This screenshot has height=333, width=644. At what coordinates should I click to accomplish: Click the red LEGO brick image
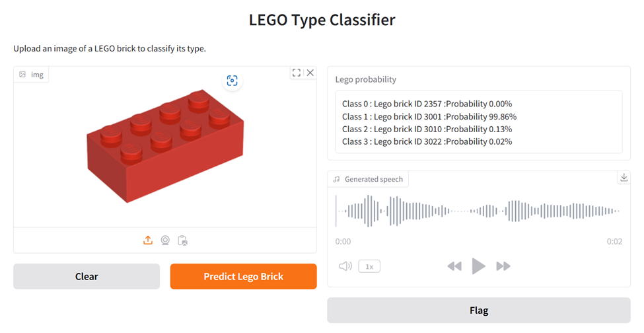click(165, 149)
